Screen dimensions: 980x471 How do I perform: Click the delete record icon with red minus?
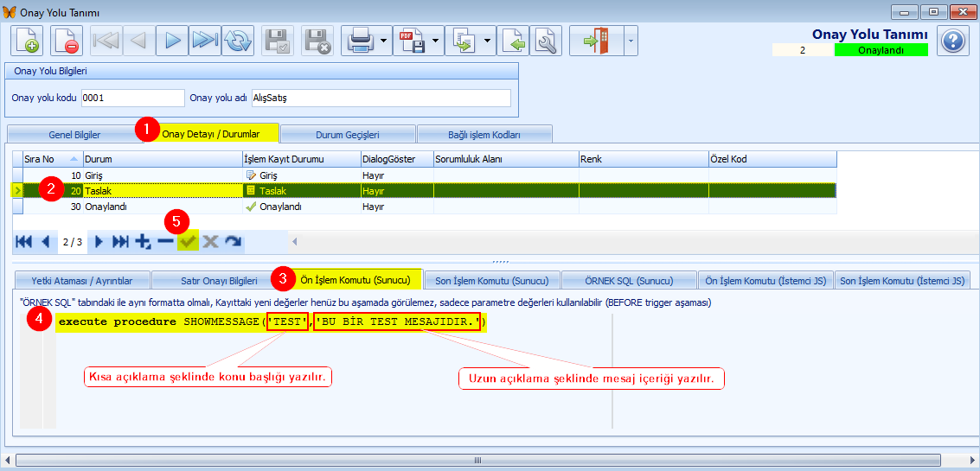pos(66,41)
